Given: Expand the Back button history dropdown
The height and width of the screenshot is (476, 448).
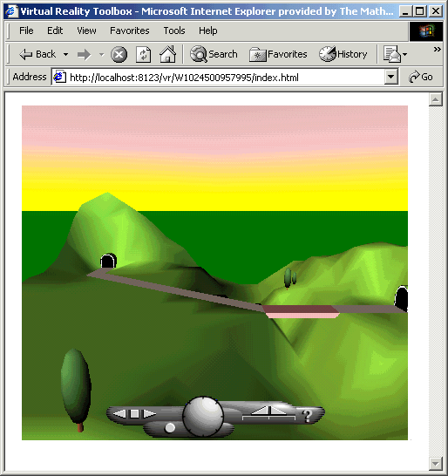Looking at the screenshot, I should (x=66, y=55).
